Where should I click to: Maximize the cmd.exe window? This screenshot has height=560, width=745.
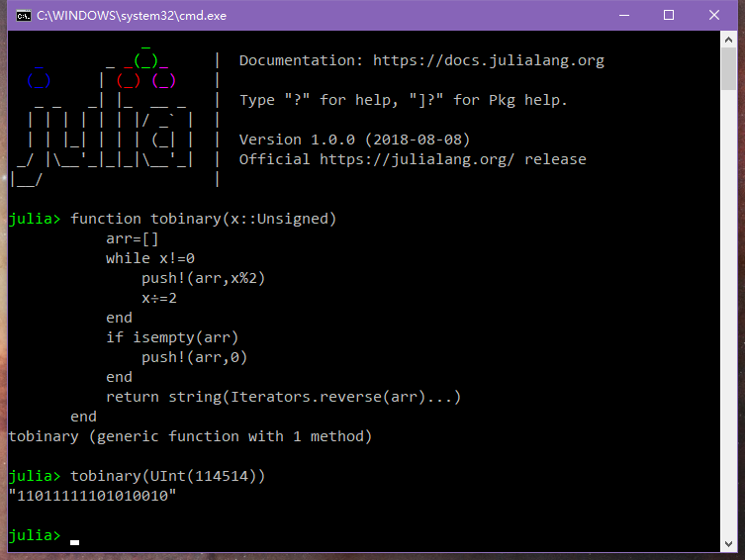[669, 15]
